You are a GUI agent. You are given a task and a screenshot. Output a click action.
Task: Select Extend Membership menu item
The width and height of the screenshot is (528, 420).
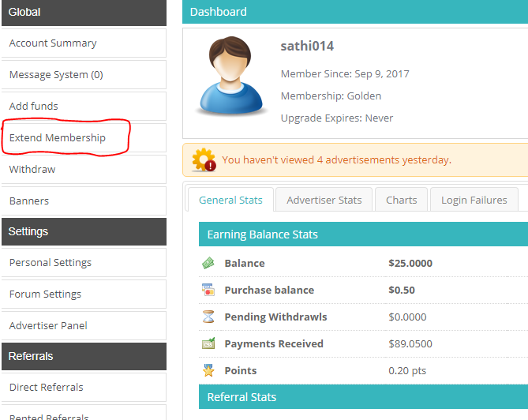coord(58,138)
